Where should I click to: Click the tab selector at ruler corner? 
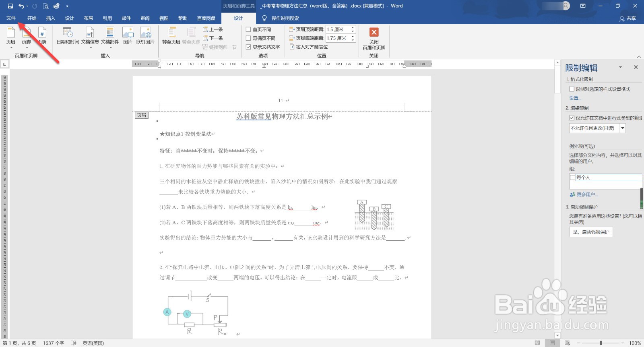4,64
